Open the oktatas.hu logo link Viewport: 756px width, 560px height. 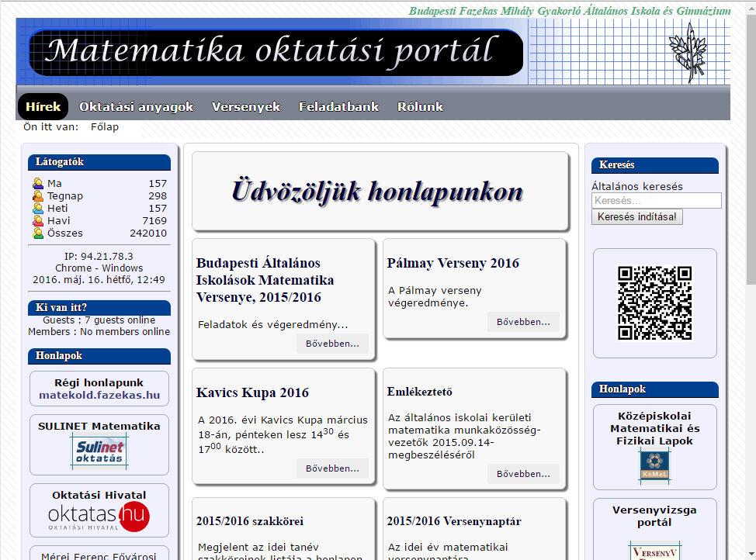(x=99, y=517)
